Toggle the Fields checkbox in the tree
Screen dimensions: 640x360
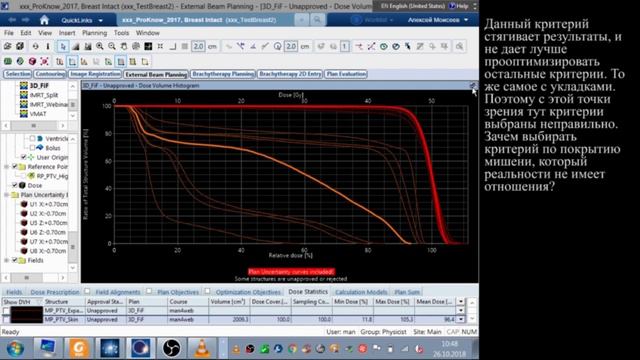click(x=15, y=260)
